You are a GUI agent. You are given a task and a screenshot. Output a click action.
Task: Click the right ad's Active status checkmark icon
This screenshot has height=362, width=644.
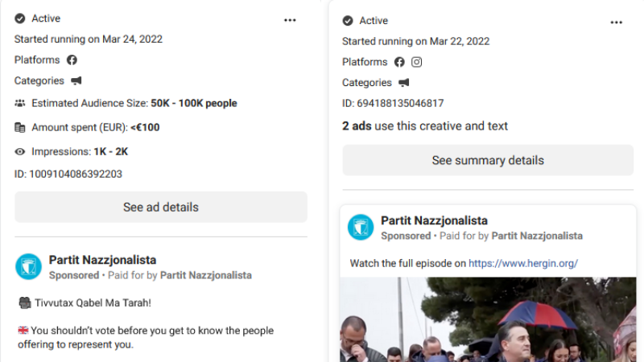point(348,21)
